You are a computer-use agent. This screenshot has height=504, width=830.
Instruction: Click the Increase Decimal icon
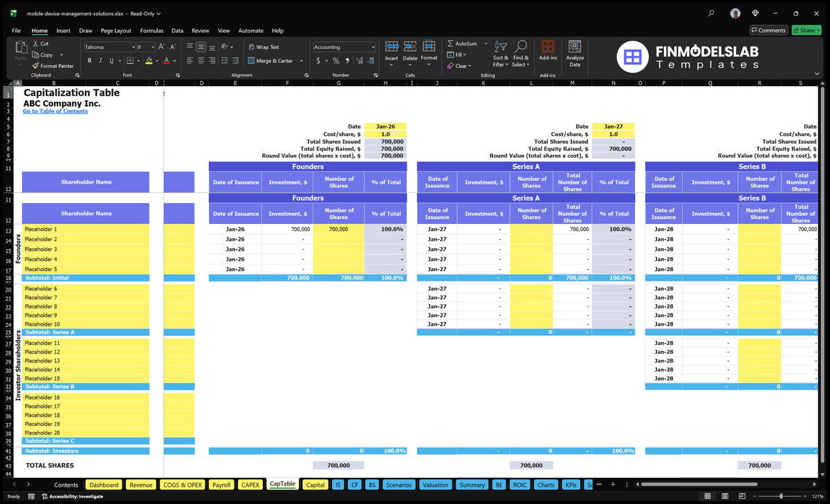tap(358, 61)
